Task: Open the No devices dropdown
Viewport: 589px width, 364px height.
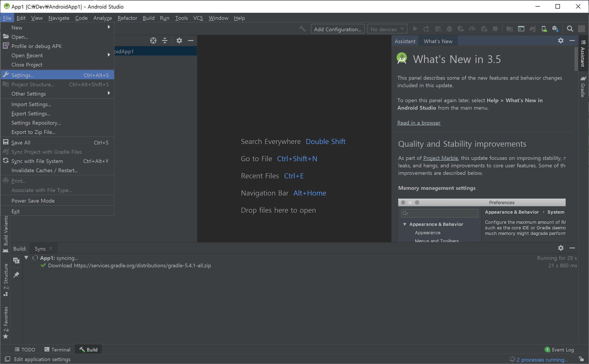Action: 387,29
